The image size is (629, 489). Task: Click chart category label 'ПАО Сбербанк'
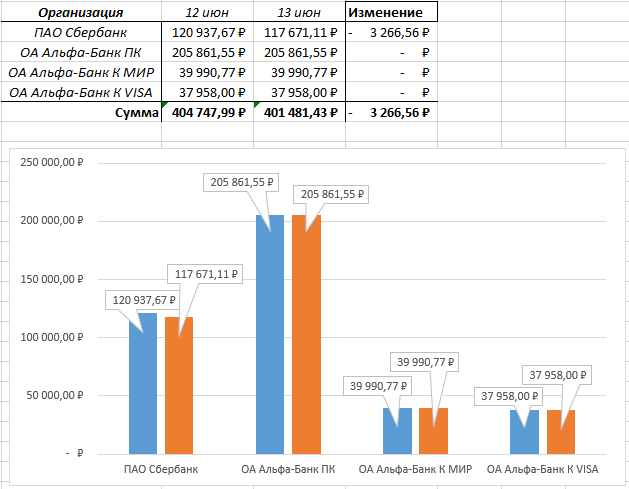click(x=161, y=469)
